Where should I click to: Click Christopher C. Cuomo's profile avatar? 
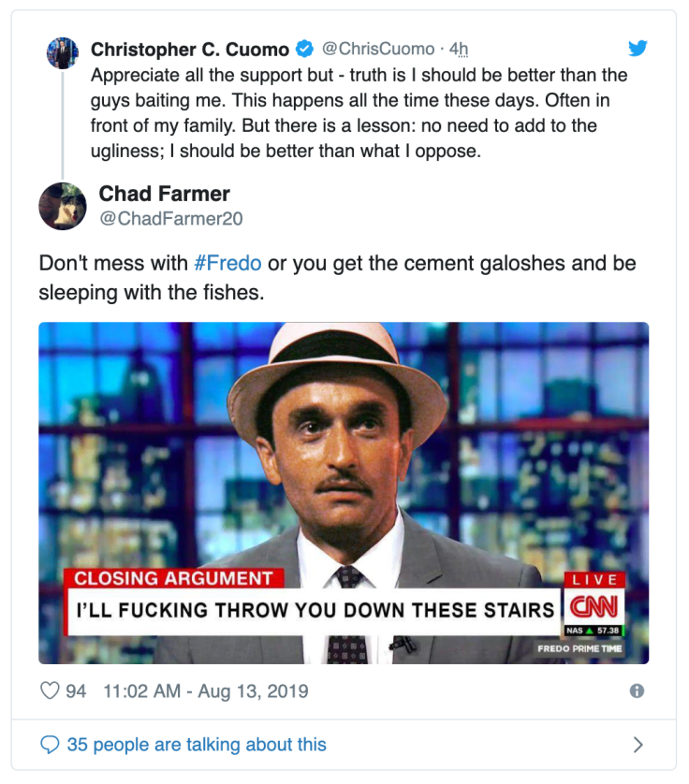tap(63, 52)
